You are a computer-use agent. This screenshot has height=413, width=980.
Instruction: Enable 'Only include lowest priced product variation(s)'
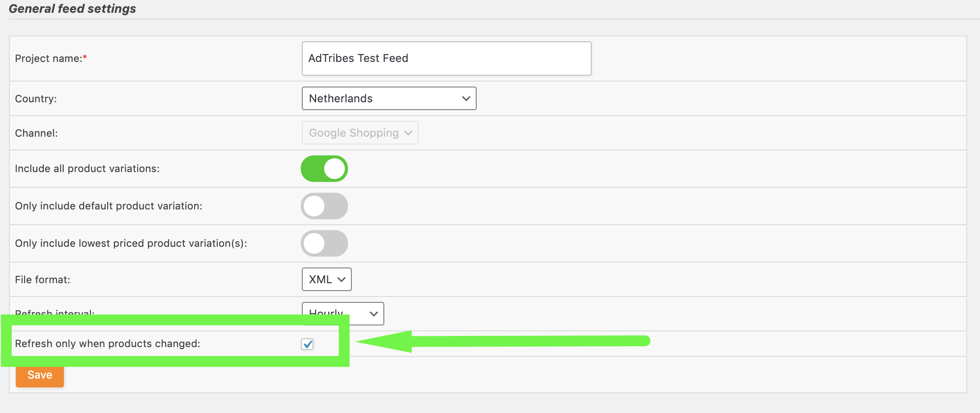[324, 243]
